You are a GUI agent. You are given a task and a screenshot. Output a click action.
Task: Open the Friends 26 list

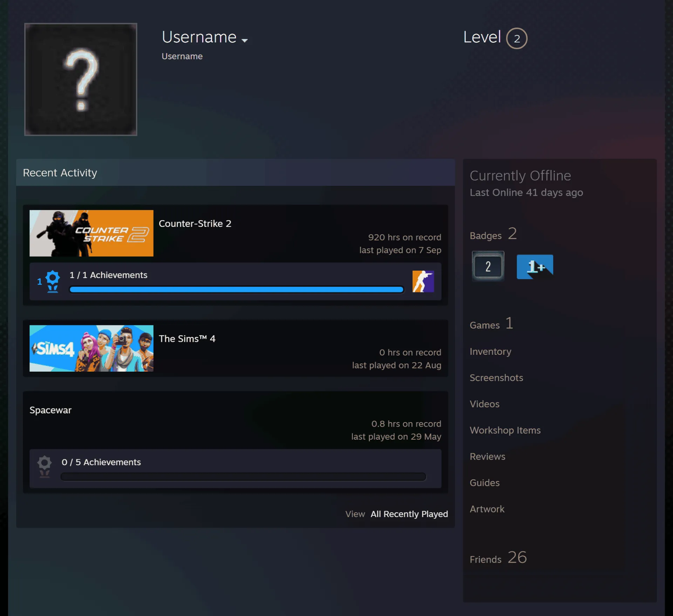498,558
